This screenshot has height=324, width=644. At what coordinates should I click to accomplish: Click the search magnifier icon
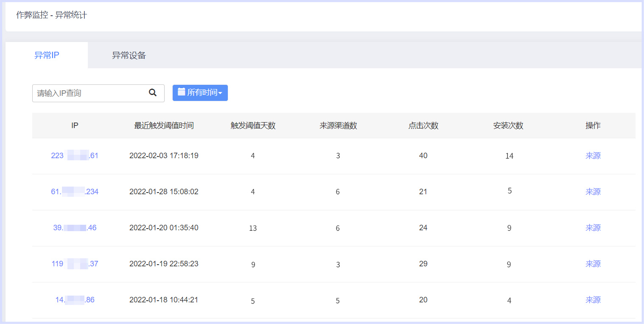153,92
